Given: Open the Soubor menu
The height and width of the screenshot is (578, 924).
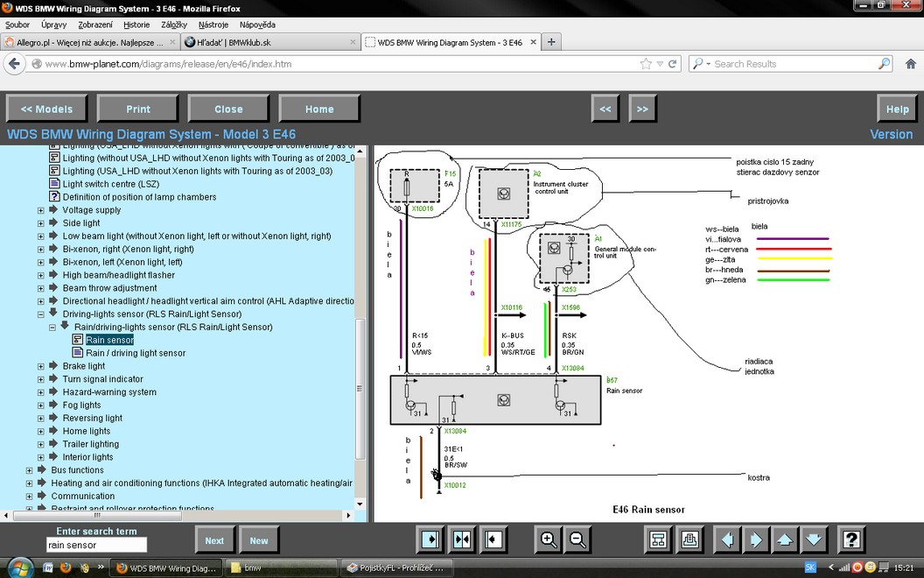Looking at the screenshot, I should click(17, 25).
